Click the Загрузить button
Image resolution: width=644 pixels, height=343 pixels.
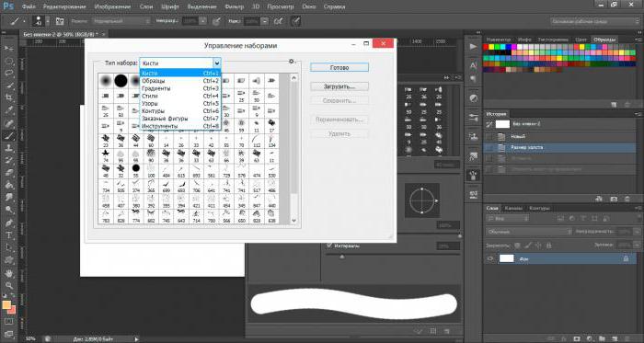point(339,86)
